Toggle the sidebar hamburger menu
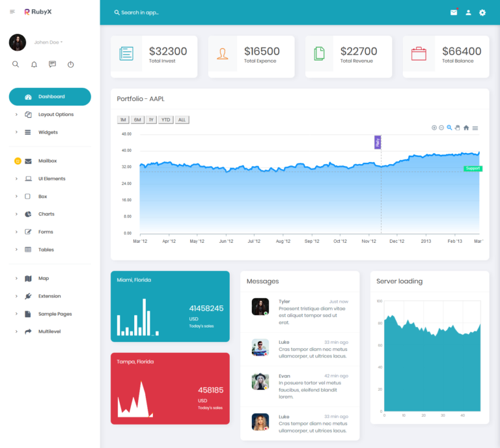Screen dimensions: 500x448 pyautogui.click(x=12, y=12)
